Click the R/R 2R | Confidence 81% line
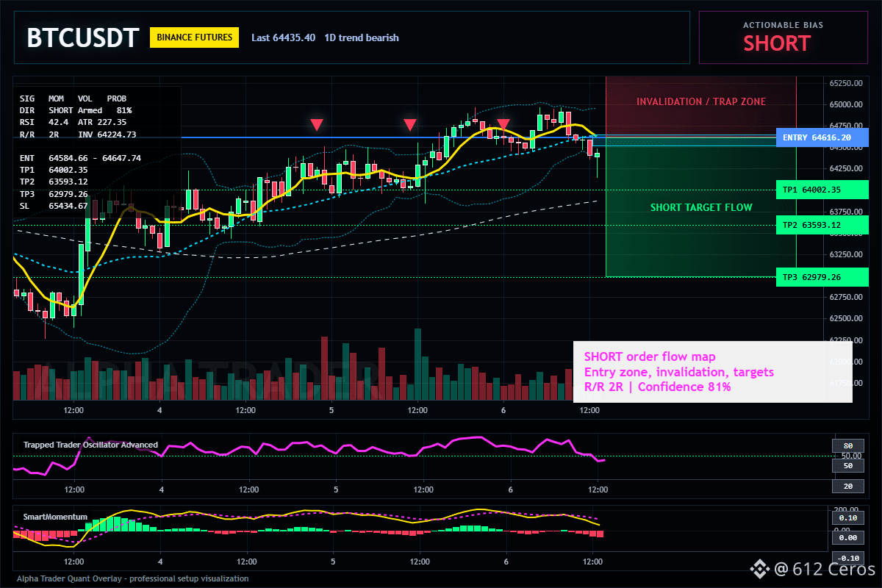 [x=657, y=387]
